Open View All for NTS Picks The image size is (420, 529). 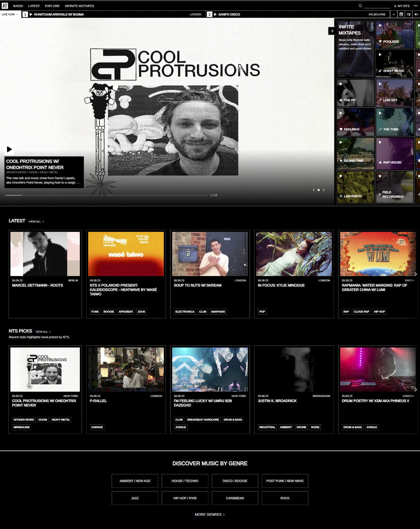[43, 332]
